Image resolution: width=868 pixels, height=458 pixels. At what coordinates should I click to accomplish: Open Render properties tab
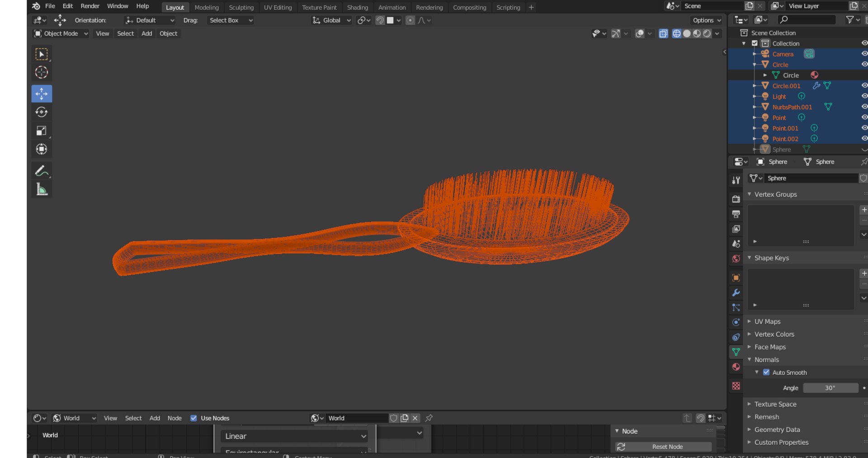[736, 199]
